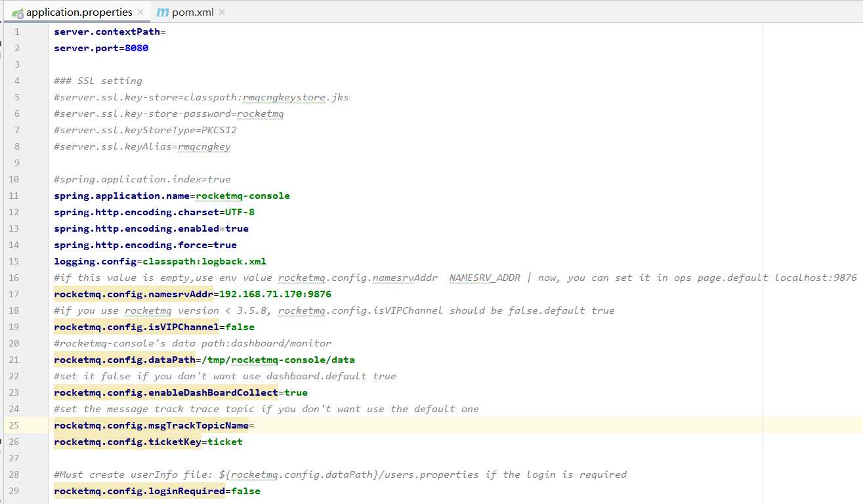Click the comment about NAMESRV_ADDR env value
863x504 pixels.
pos(455,278)
